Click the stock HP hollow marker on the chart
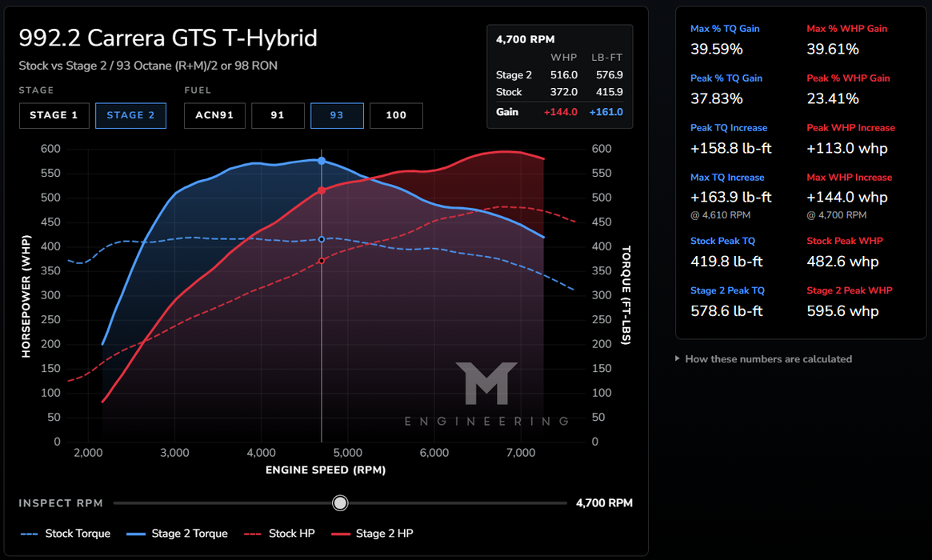This screenshot has height=560, width=932. click(322, 260)
